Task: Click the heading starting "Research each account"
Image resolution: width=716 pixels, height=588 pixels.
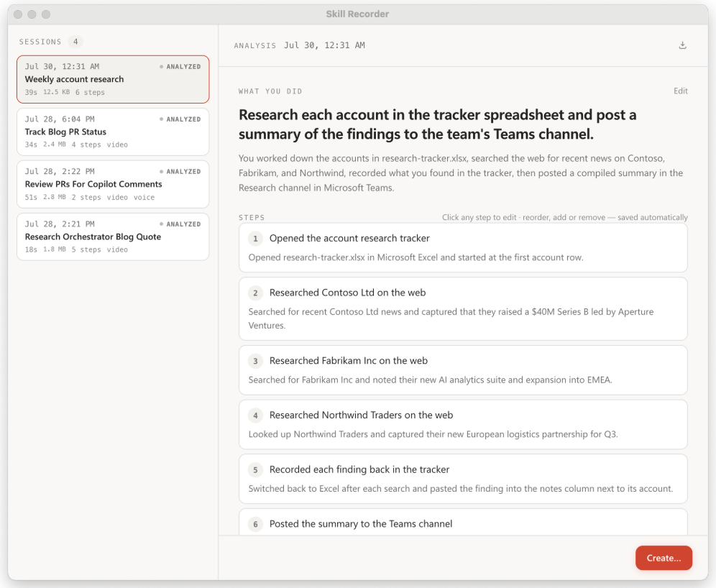Action: coord(438,124)
